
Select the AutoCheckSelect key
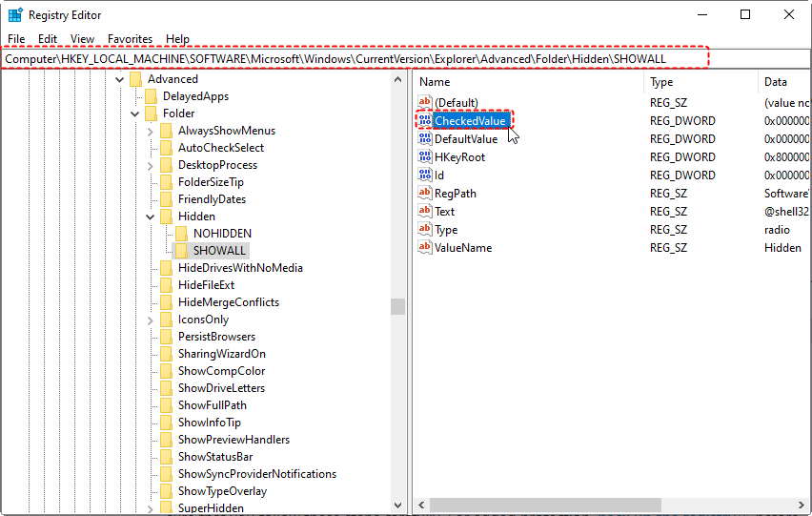click(221, 148)
